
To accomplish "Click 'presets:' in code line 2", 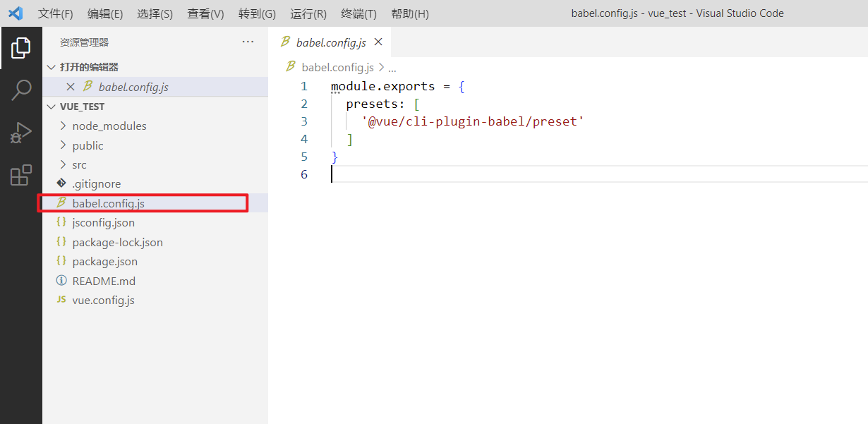I will point(375,104).
